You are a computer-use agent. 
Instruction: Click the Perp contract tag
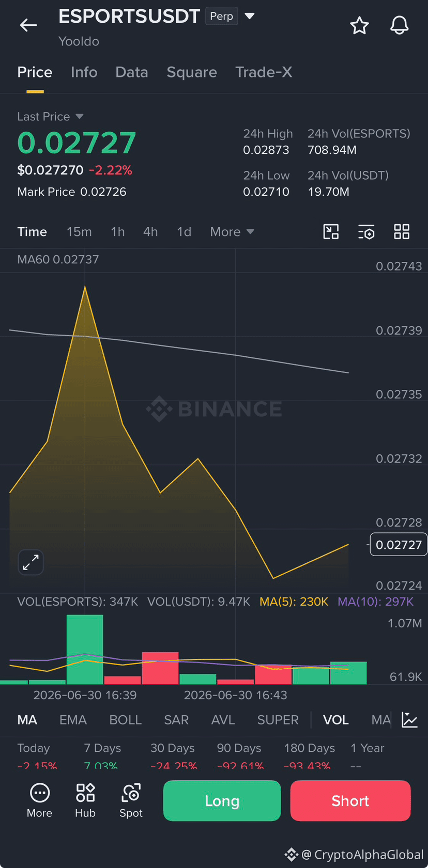tap(221, 17)
